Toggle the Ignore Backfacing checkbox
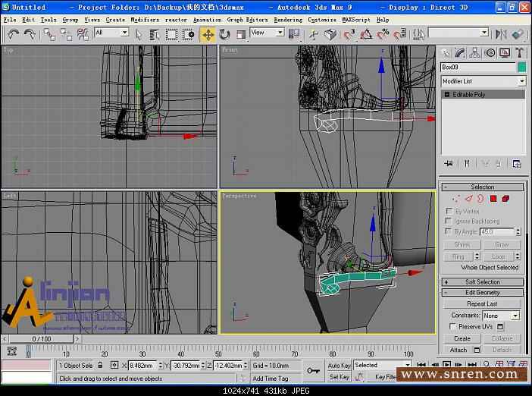 coord(449,221)
